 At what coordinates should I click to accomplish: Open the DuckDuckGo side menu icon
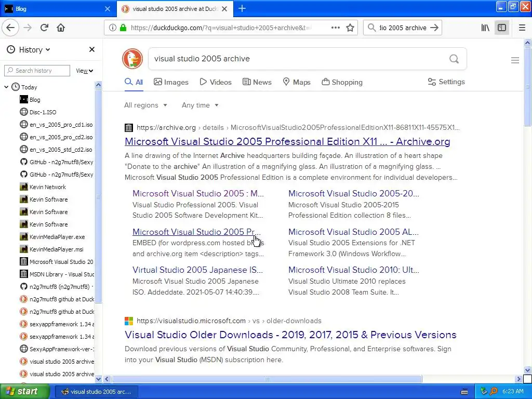515,60
